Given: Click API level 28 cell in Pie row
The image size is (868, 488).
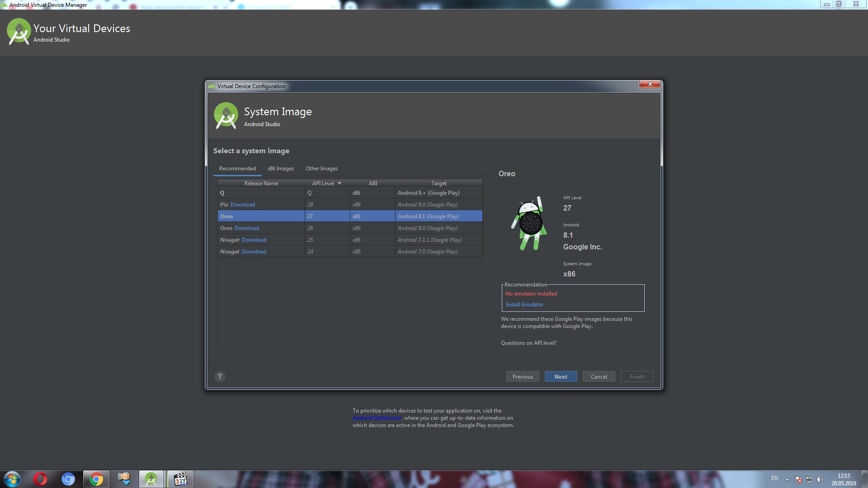Looking at the screenshot, I should coord(327,205).
